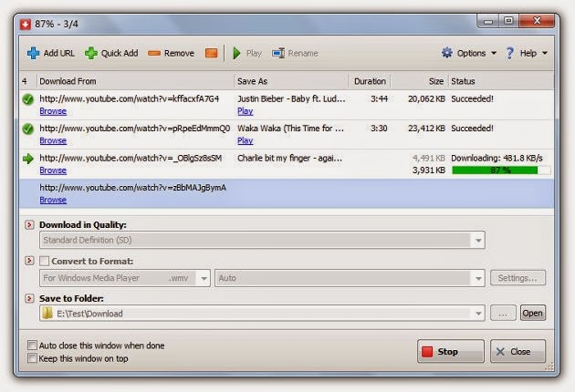Click the Status column header
575x392 pixels.
[501, 81]
